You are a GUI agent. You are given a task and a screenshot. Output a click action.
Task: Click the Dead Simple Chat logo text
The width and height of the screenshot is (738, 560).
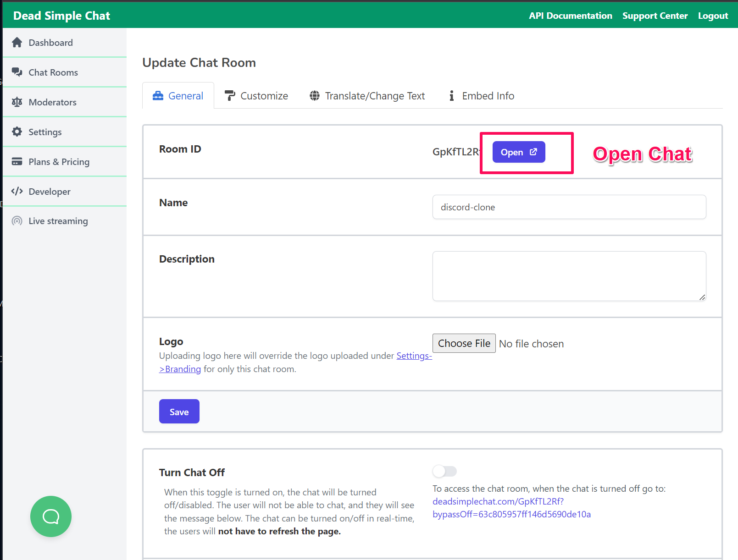(x=62, y=16)
